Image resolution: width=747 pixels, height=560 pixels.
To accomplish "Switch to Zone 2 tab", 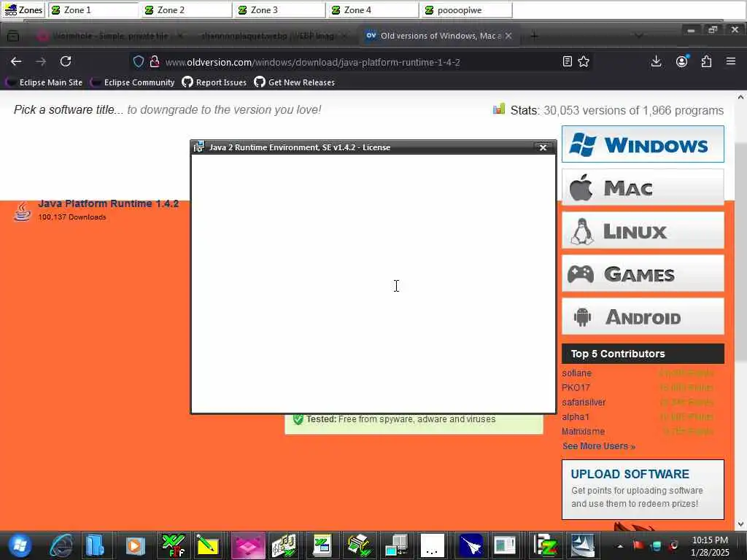I will tap(187, 10).
